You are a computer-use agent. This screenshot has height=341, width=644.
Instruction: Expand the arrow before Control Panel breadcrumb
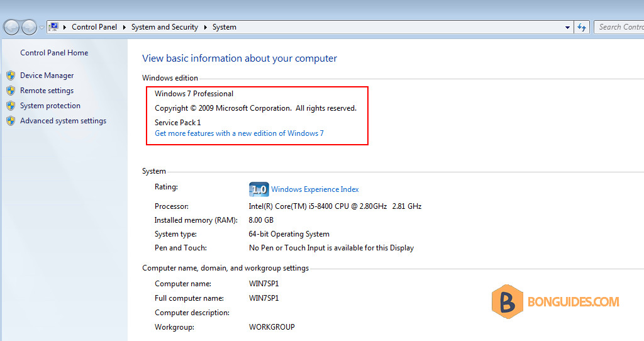(x=65, y=27)
